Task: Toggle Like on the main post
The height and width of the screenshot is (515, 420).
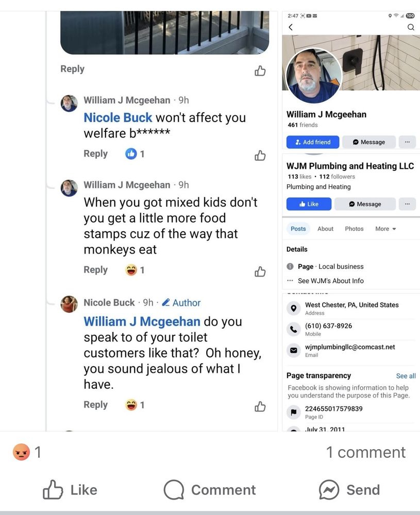Action: click(70, 490)
